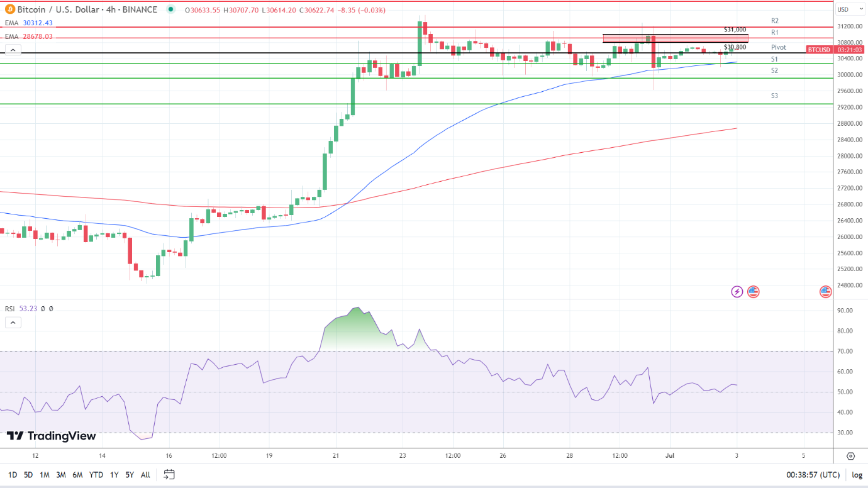868x488 pixels.
Task: Click the red BTCUSD price label
Action: click(x=819, y=49)
